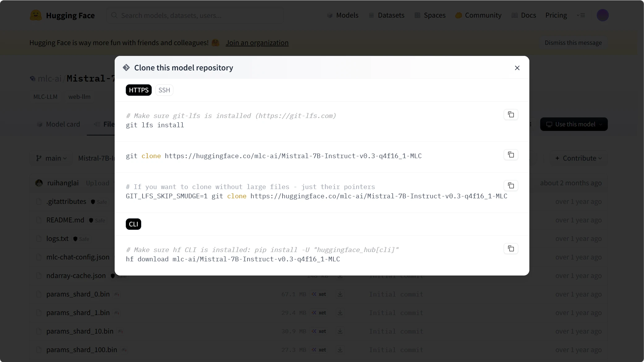Switch to SSH clone option
This screenshot has height=362, width=644.
(x=164, y=90)
